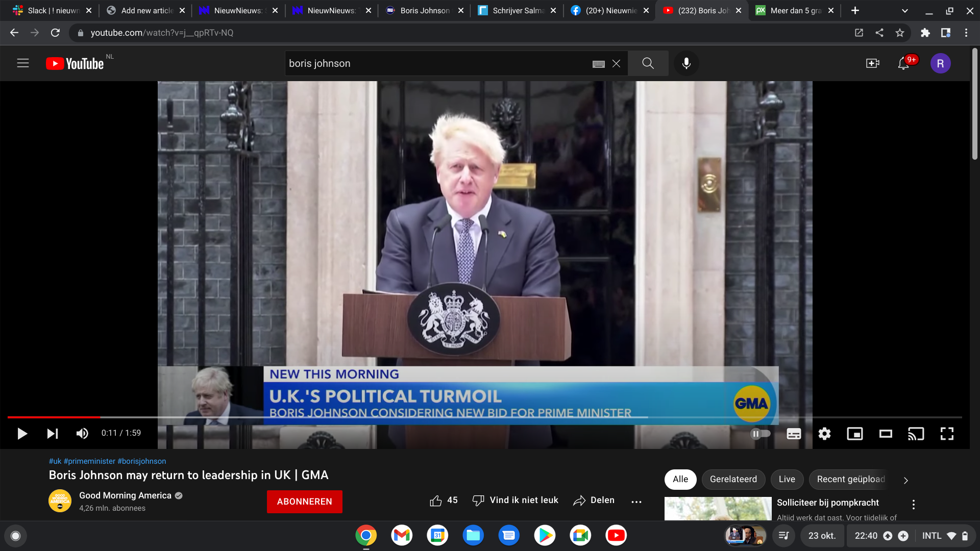
Task: Clear the search field text
Action: (x=617, y=63)
